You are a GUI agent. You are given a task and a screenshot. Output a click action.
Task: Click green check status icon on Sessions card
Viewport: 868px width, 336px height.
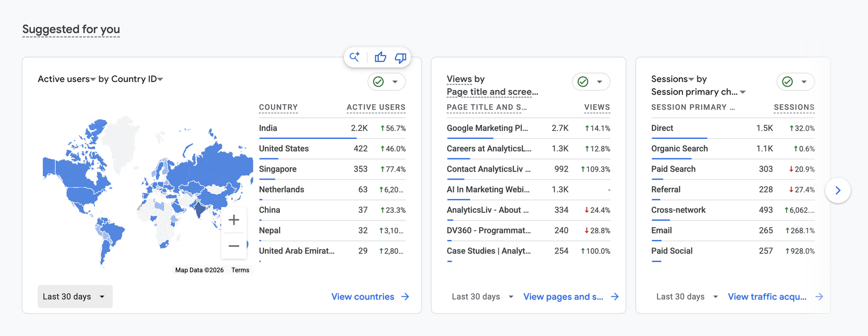(788, 81)
